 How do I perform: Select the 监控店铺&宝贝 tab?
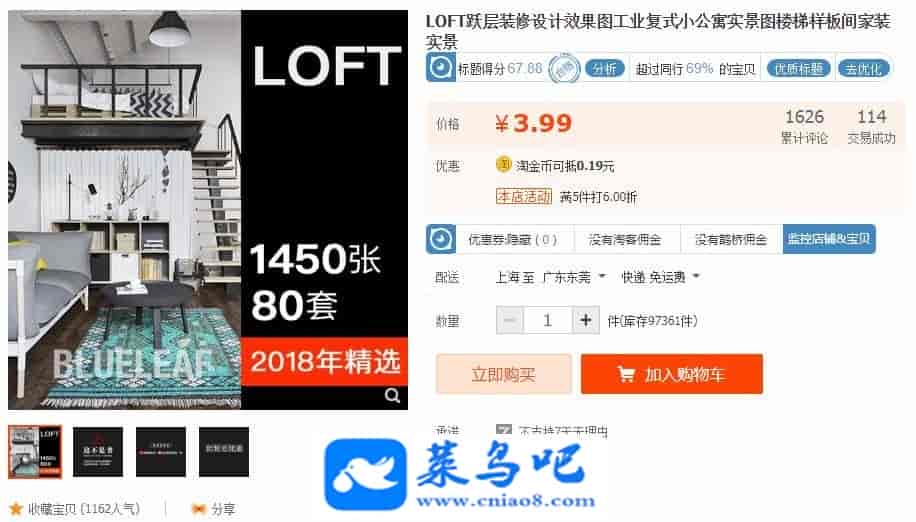point(829,239)
